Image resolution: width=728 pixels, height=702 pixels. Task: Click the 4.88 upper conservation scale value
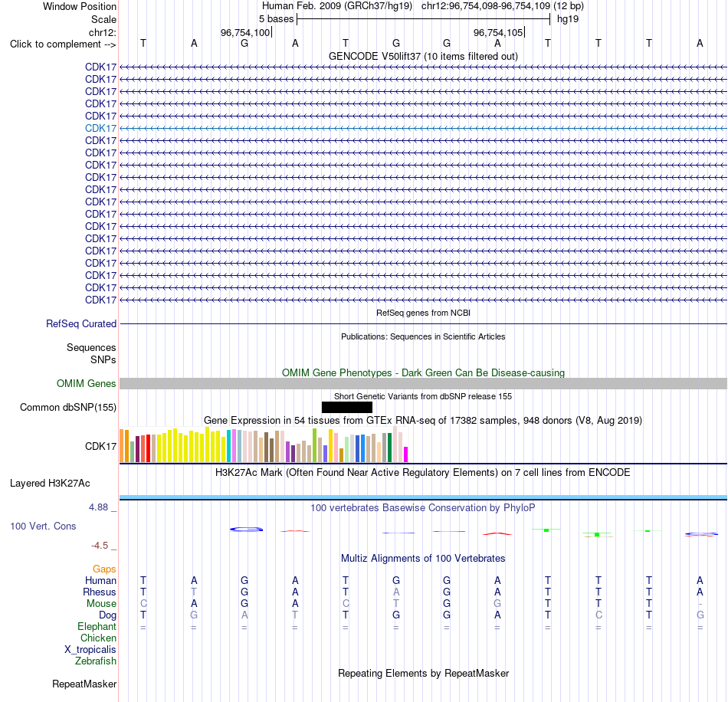98,507
